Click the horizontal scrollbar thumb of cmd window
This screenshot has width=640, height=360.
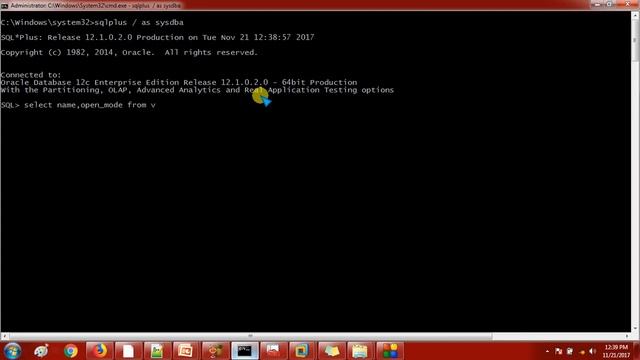(251, 336)
